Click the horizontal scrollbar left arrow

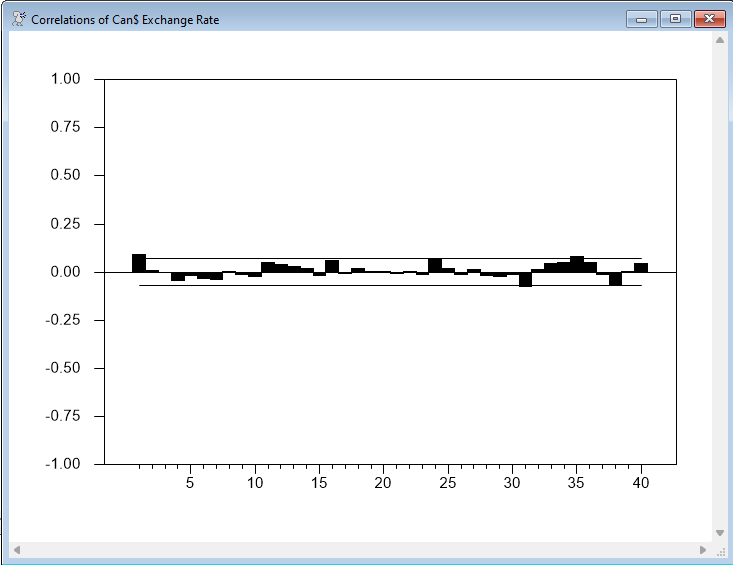pyautogui.click(x=16, y=550)
